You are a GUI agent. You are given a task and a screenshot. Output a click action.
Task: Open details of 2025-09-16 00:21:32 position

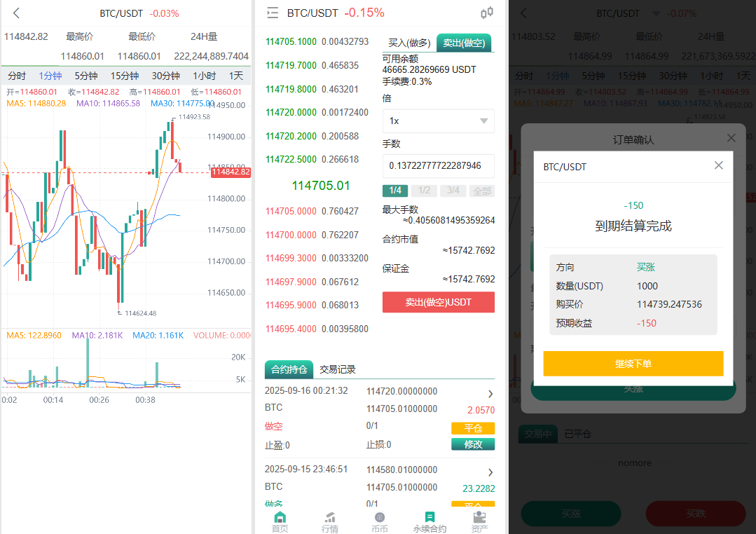click(x=490, y=394)
